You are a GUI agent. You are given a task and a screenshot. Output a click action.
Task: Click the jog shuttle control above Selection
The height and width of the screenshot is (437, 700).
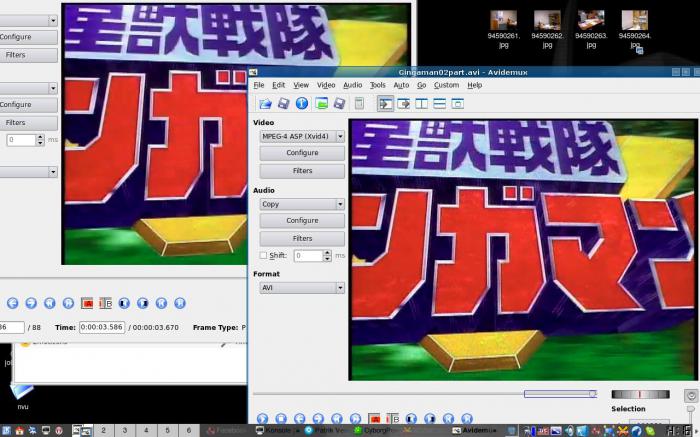[x=641, y=394]
